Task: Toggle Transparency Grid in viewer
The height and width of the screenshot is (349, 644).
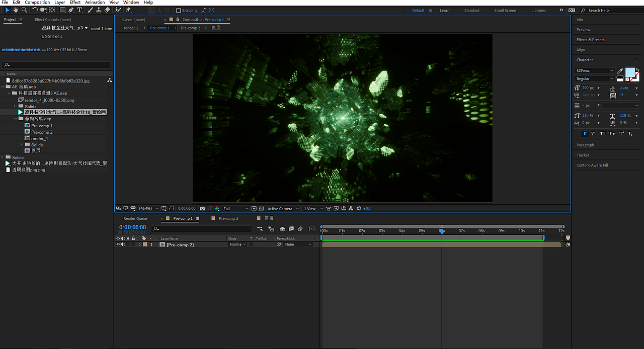Action: click(261, 208)
